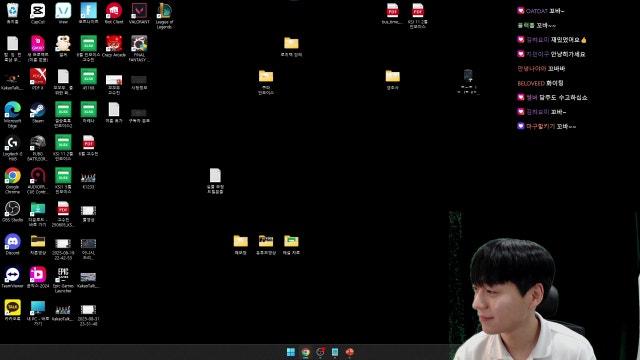This screenshot has width=640, height=360.
Task: Click the BELOVEED 화이팅 chat message
Action: [x=540, y=83]
